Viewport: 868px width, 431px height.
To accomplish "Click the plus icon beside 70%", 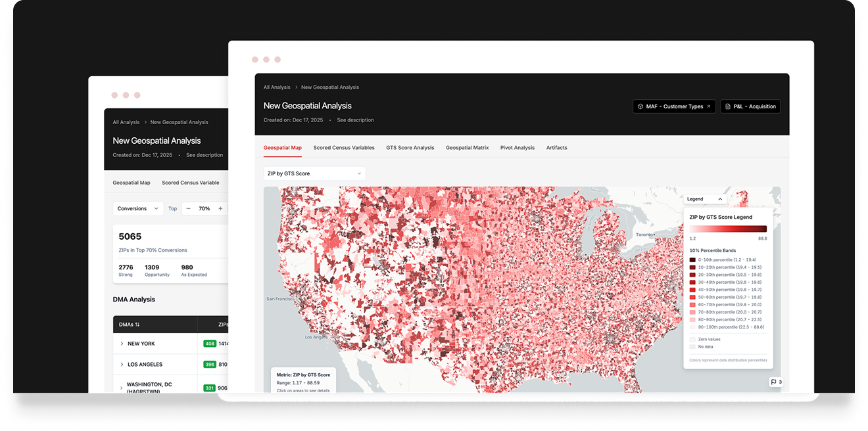I will tap(220, 208).
